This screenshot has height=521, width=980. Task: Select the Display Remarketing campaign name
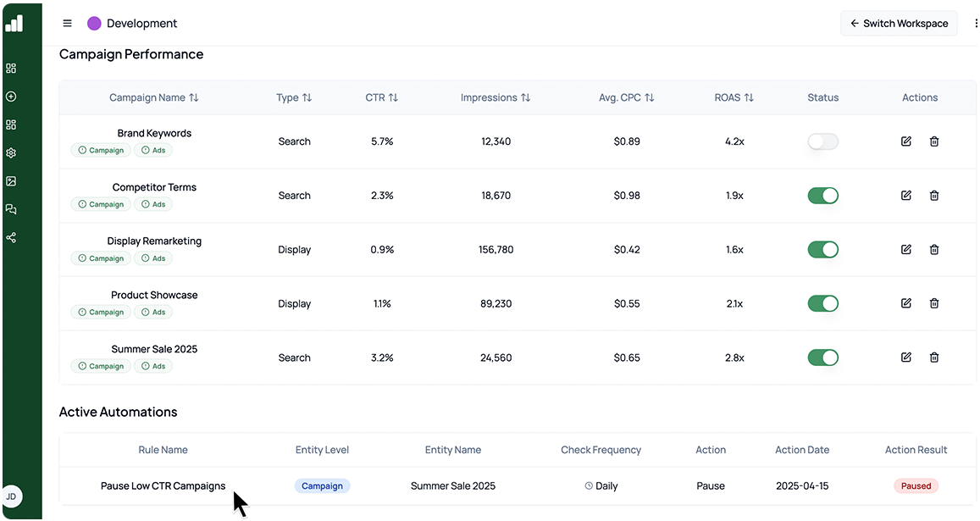(154, 241)
